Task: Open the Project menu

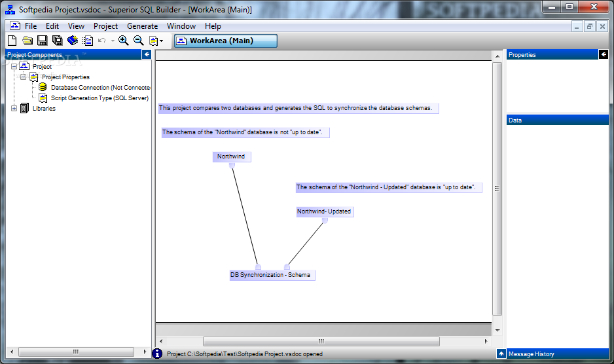Action: [x=105, y=26]
